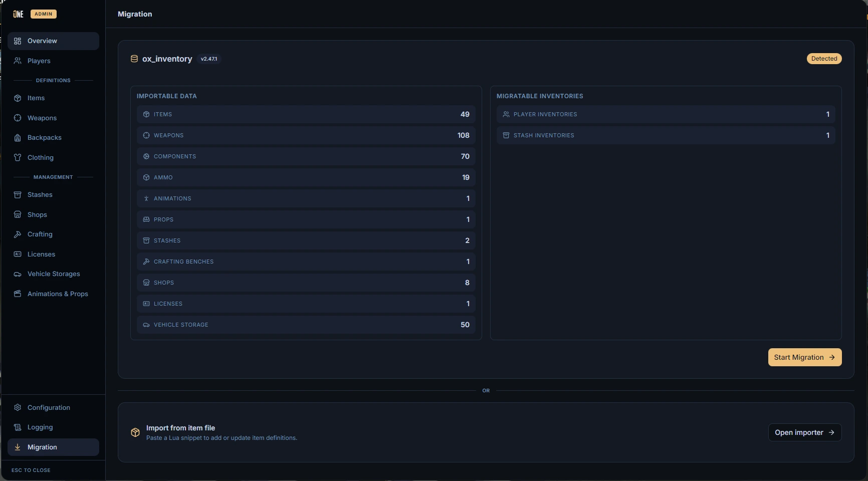Open Animations & Props page
Viewport: 868px width, 481px height.
pyautogui.click(x=53, y=294)
